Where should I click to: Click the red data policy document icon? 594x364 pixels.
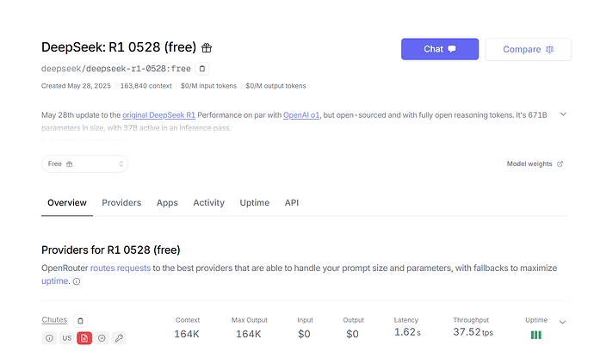click(x=84, y=338)
